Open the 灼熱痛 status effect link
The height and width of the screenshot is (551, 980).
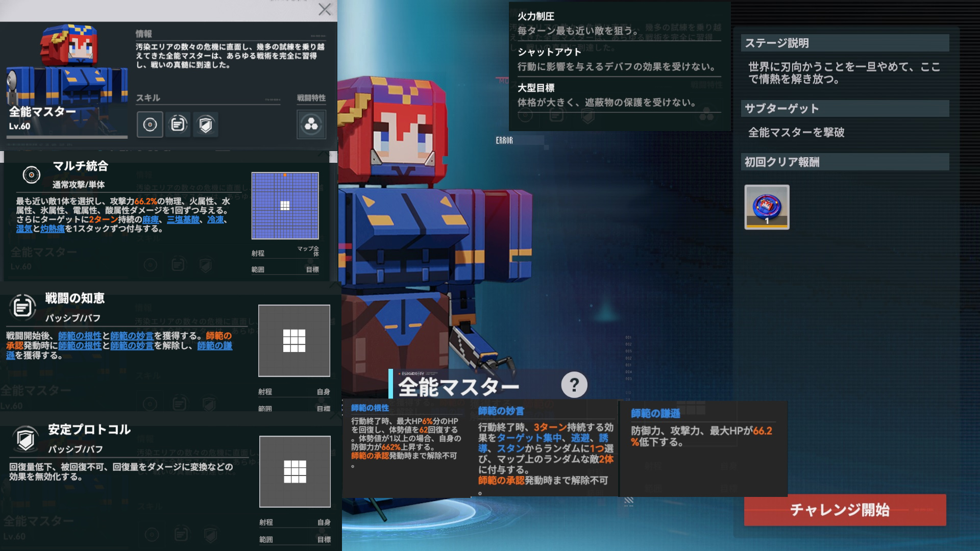(x=53, y=229)
